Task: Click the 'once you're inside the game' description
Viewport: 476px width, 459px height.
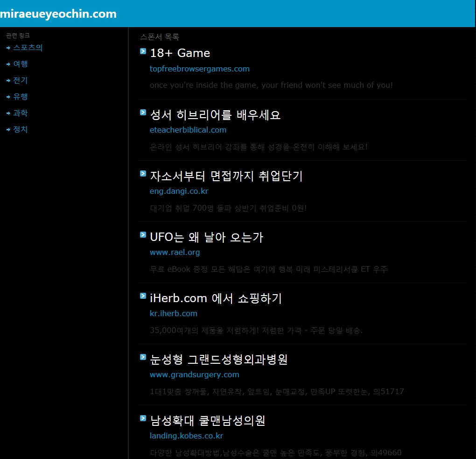Action: coord(271,85)
